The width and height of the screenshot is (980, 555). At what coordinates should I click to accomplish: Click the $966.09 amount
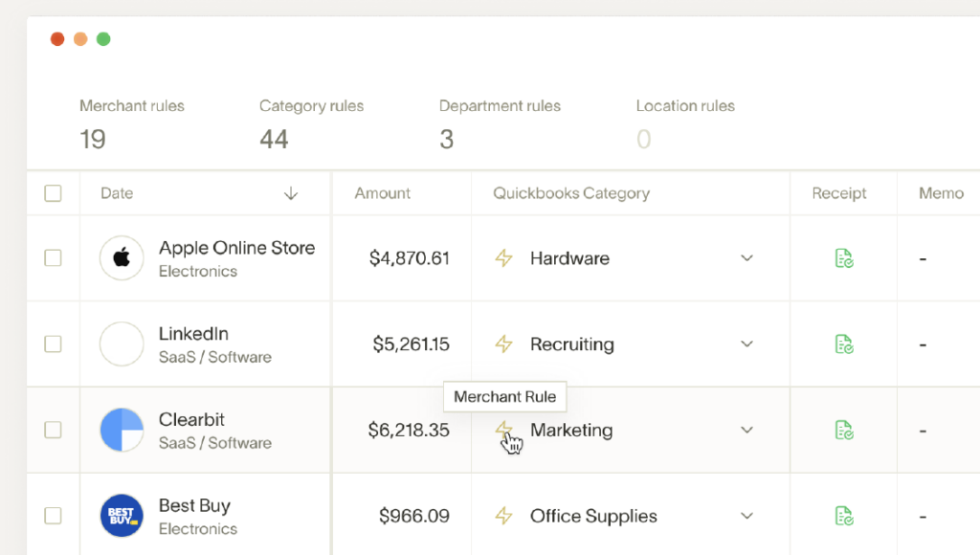[x=414, y=516]
